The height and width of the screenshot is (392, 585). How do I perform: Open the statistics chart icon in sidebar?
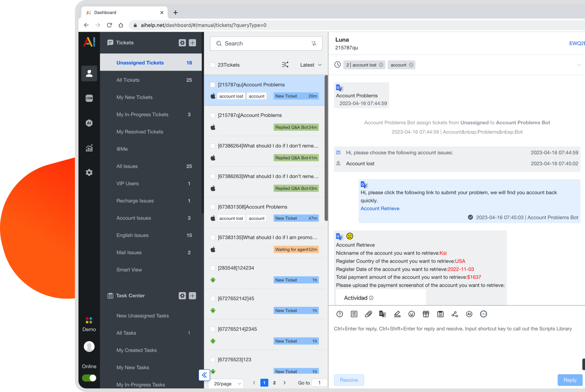89,148
